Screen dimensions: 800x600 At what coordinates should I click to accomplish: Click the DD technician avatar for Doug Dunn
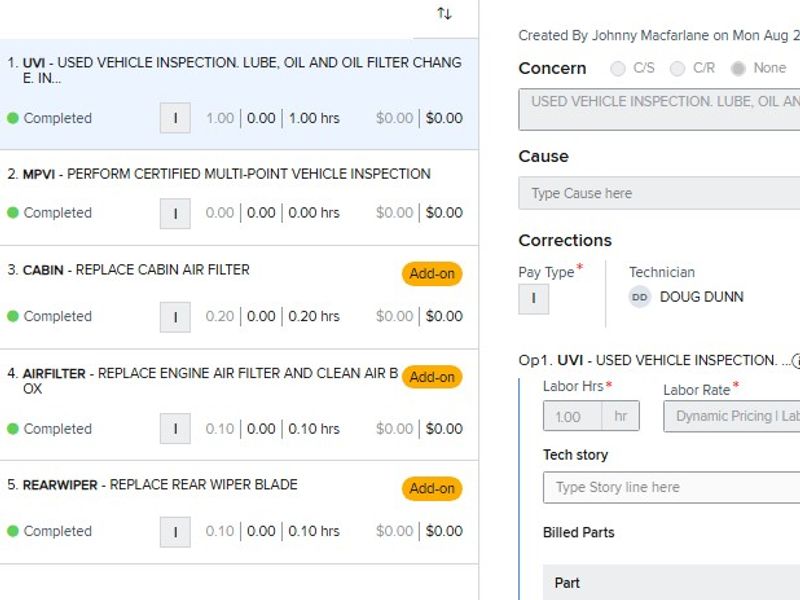click(x=639, y=297)
